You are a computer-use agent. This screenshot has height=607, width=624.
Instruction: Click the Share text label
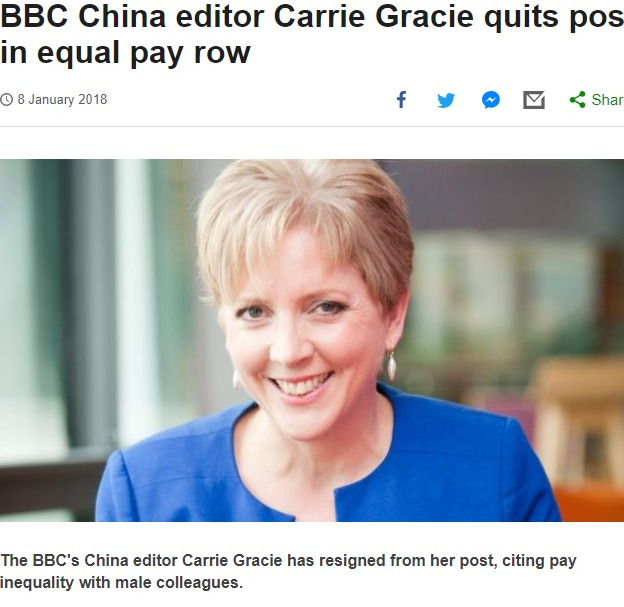point(607,100)
